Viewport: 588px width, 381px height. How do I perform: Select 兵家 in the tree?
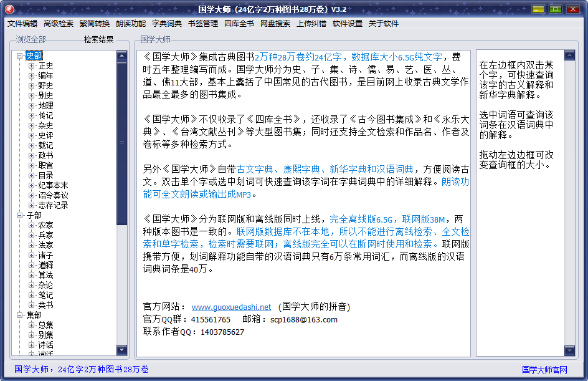[45, 235]
